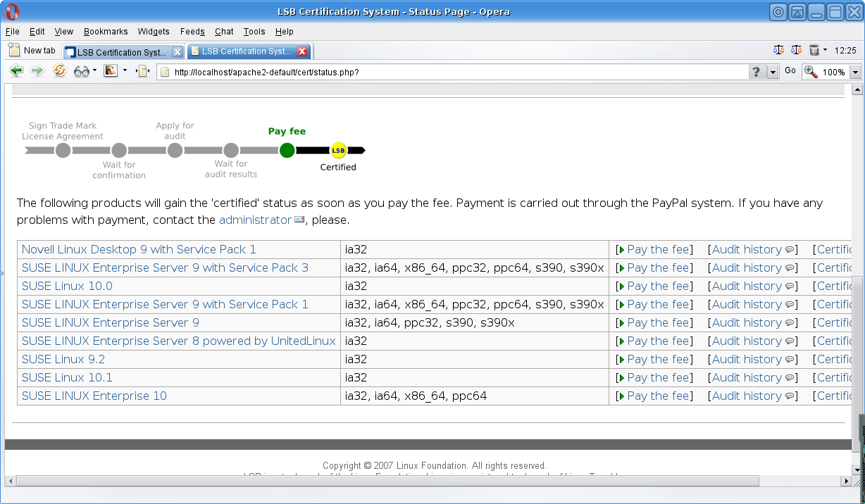Open the SUSE Linux 10.0 product link
This screenshot has height=504, width=865.
tap(67, 286)
